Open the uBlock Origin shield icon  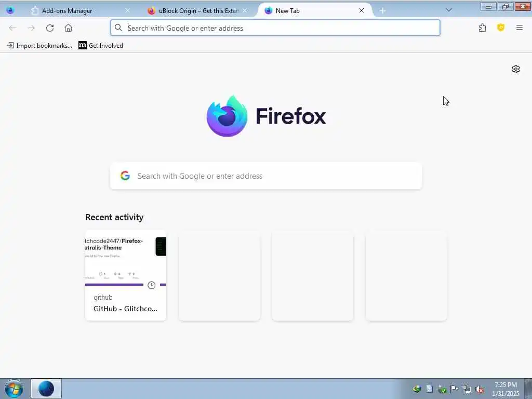(500, 28)
